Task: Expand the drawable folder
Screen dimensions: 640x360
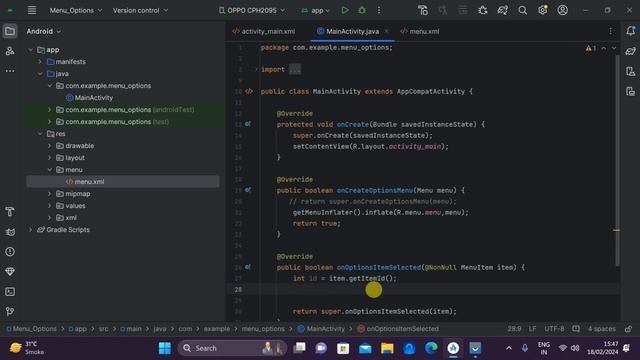Action: click(50, 146)
